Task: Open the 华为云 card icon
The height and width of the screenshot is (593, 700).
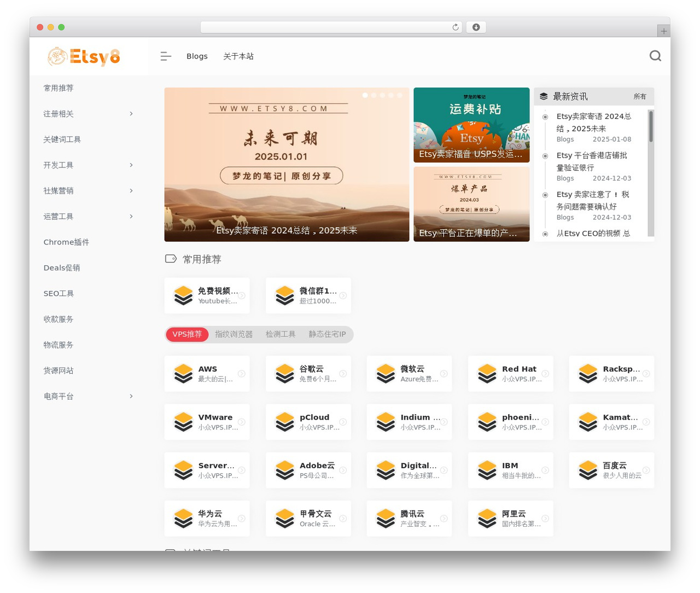Action: point(183,518)
